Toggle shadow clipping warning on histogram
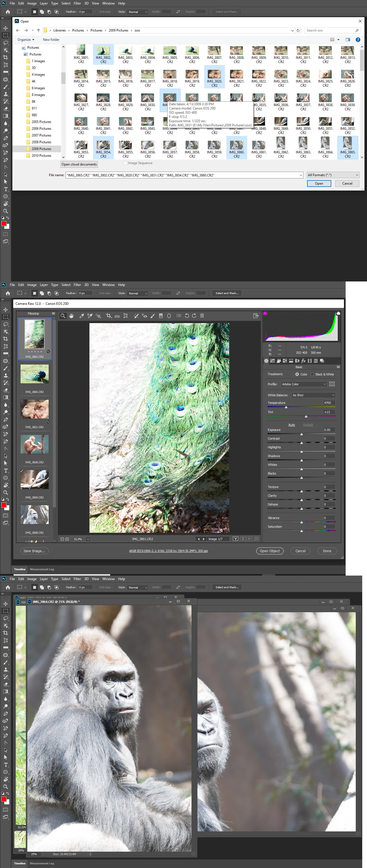Screen dimensions: 367x868 [x=265, y=313]
